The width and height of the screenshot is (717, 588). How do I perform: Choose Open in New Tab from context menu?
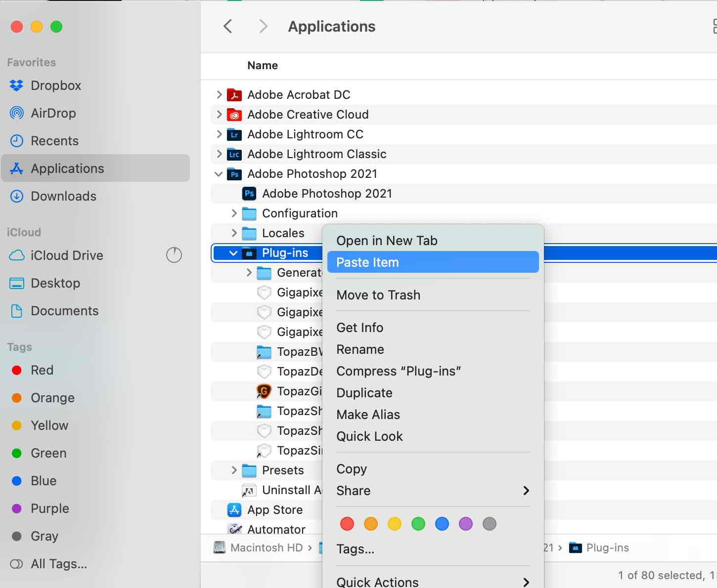[433, 241]
